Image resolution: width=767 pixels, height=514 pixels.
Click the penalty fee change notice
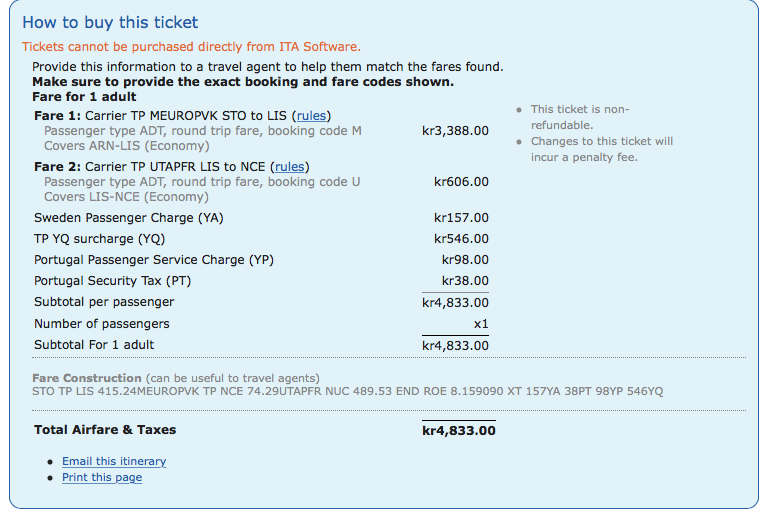coord(601,149)
